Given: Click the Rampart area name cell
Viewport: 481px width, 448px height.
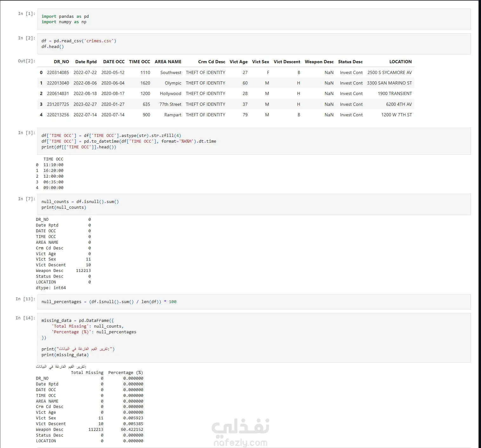Looking at the screenshot, I should pyautogui.click(x=173, y=115).
